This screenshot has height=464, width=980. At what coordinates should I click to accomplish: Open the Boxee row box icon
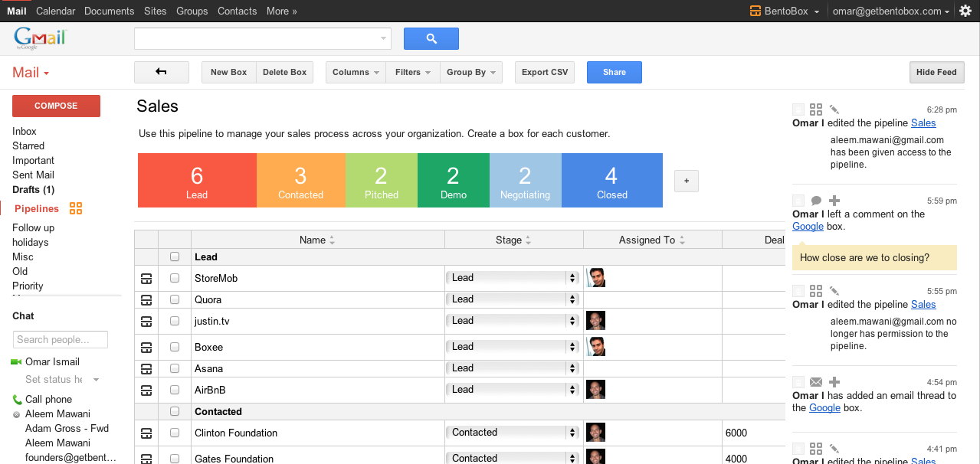click(x=146, y=347)
